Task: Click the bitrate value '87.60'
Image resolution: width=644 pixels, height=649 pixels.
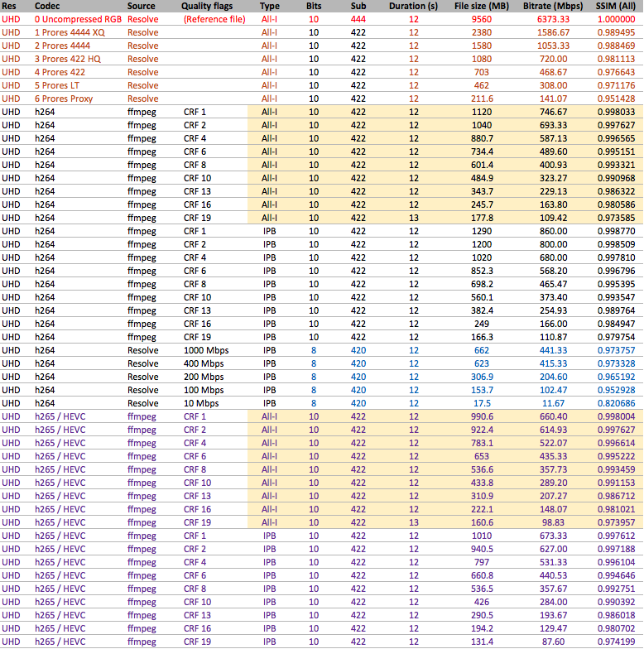Action: pos(553,642)
